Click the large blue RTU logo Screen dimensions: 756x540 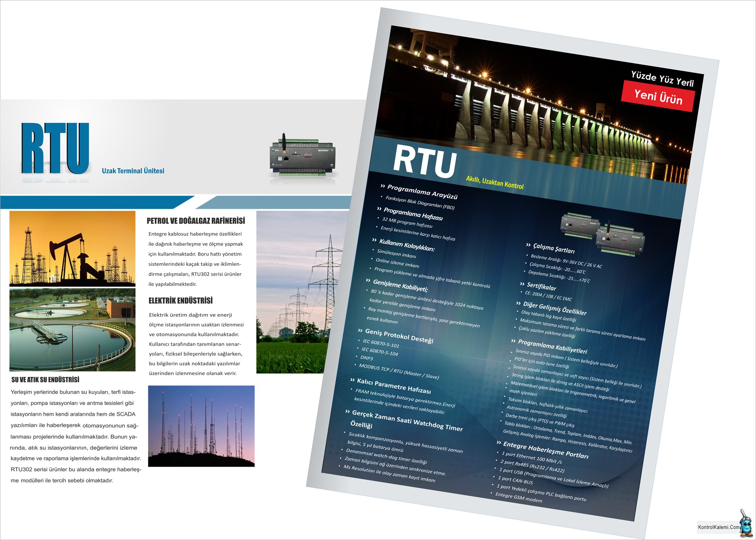55,148
